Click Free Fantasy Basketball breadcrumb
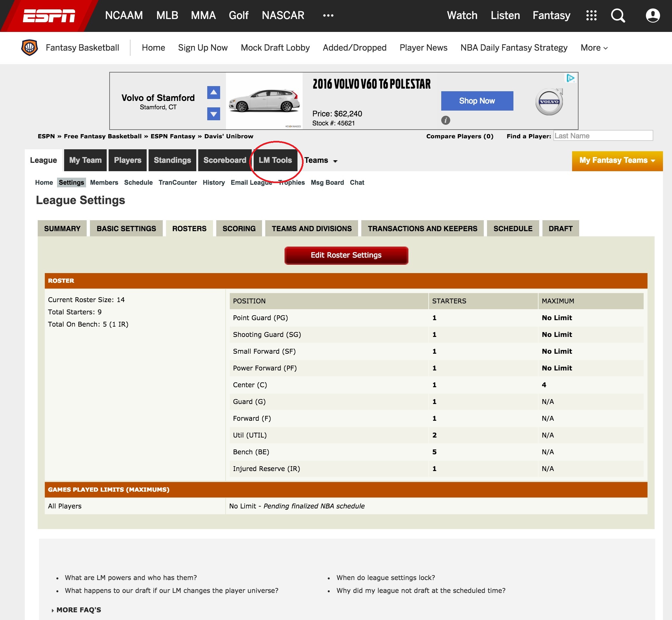 pos(102,136)
